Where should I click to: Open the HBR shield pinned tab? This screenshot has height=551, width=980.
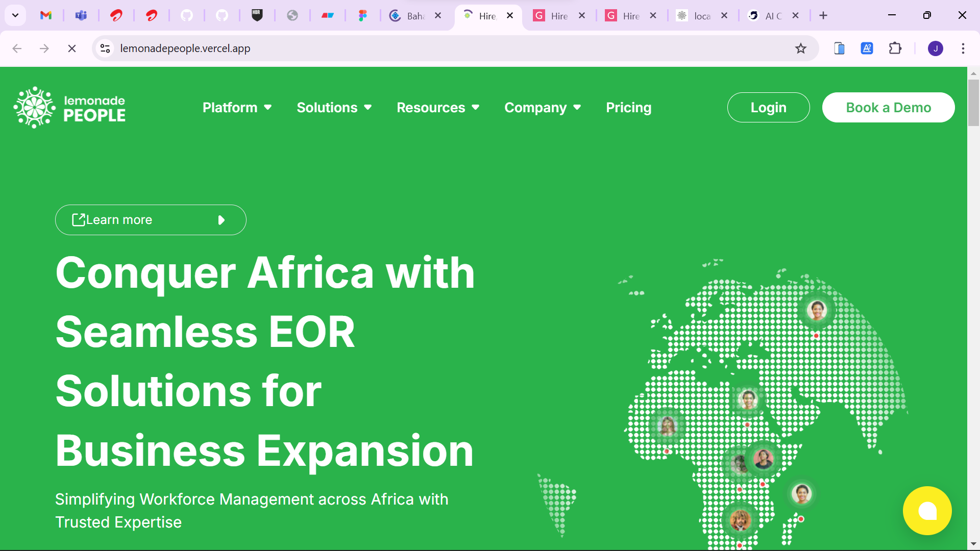(257, 15)
